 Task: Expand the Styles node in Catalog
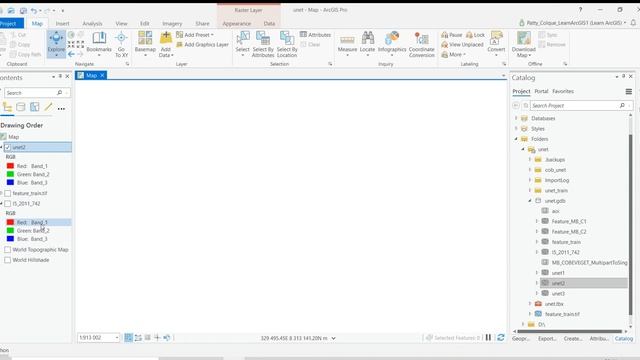pyautogui.click(x=516, y=129)
